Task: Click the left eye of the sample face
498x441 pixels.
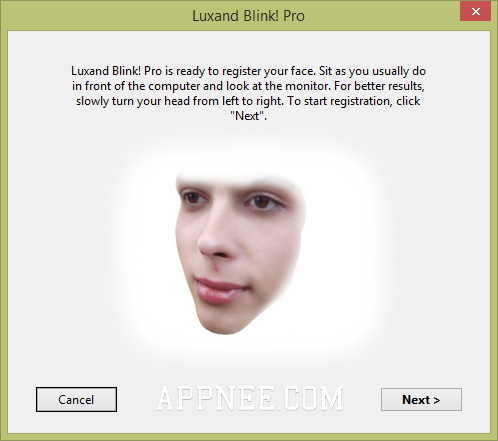Action: pos(195,198)
